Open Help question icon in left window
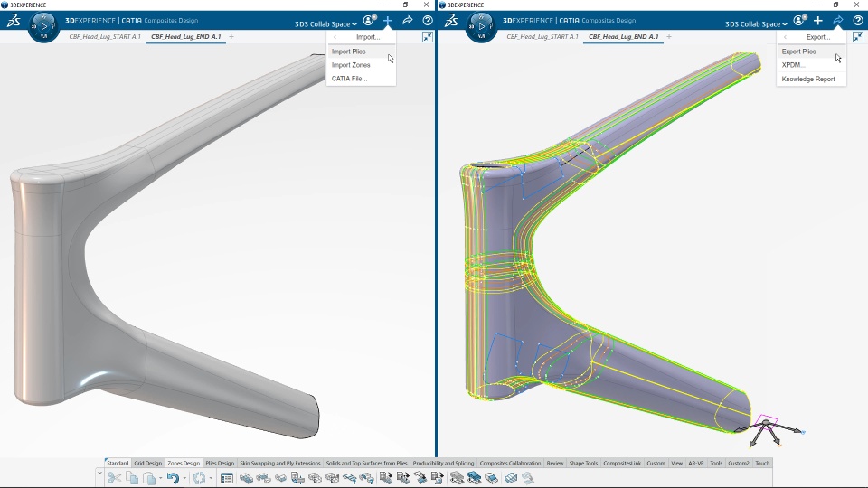This screenshot has height=488, width=868. pyautogui.click(x=428, y=21)
